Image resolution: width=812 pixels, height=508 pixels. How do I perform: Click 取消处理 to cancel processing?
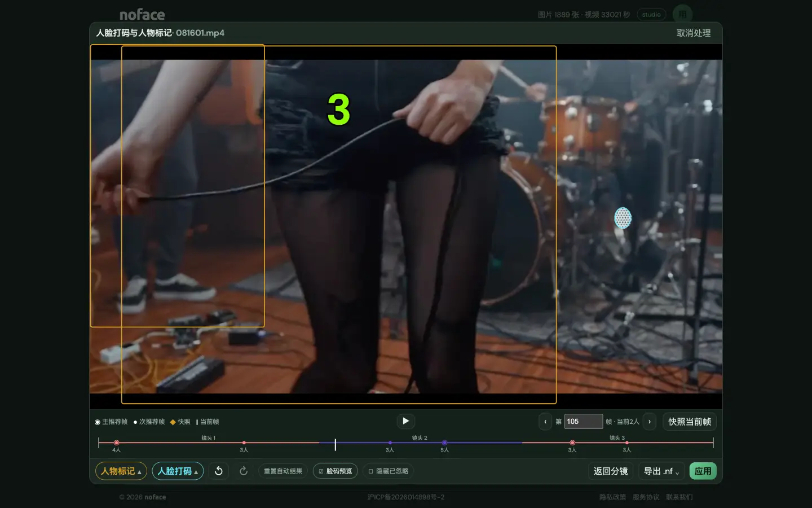694,33
